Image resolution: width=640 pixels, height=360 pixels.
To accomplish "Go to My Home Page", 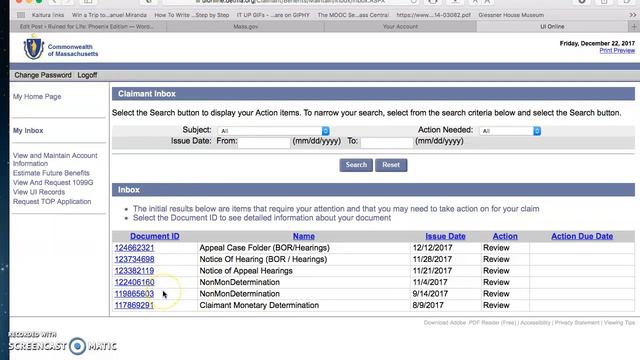I will (37, 97).
